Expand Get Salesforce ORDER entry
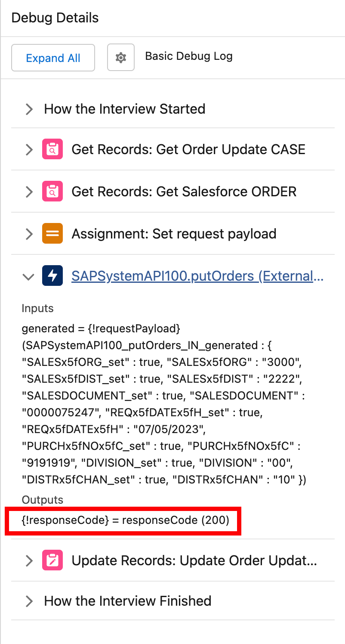 pos(29,192)
